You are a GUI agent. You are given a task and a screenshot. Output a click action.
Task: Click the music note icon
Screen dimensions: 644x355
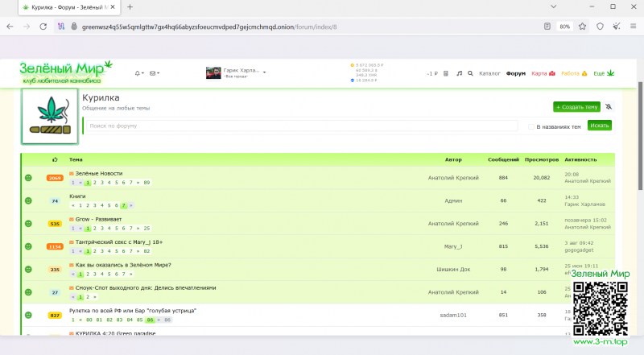pos(459,73)
